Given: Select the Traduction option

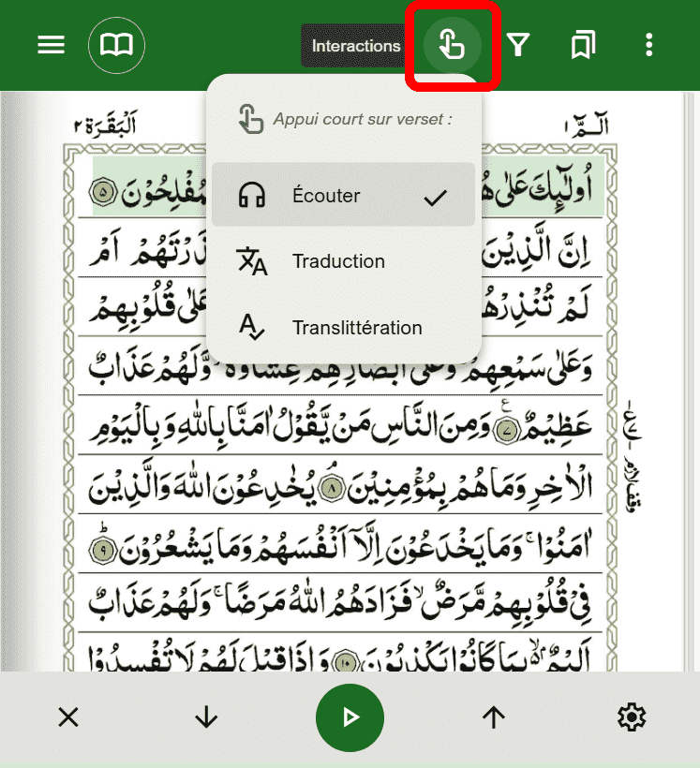Looking at the screenshot, I should pyautogui.click(x=343, y=261).
